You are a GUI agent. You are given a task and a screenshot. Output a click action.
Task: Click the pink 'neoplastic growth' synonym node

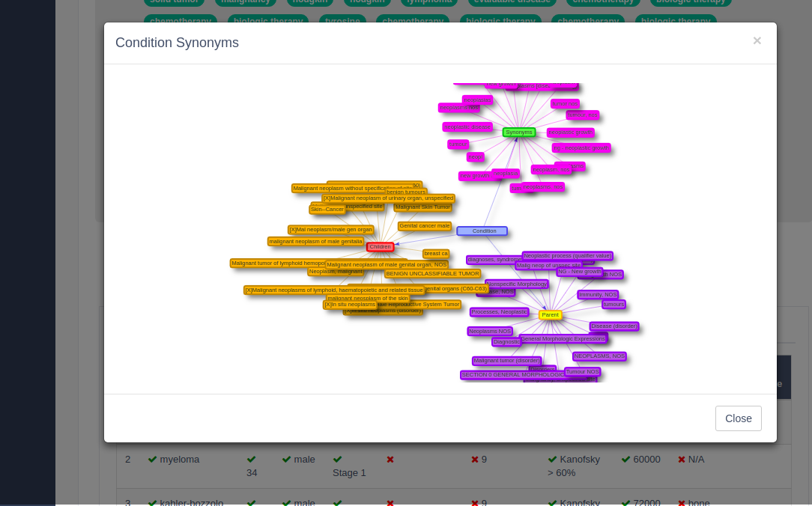pos(569,132)
